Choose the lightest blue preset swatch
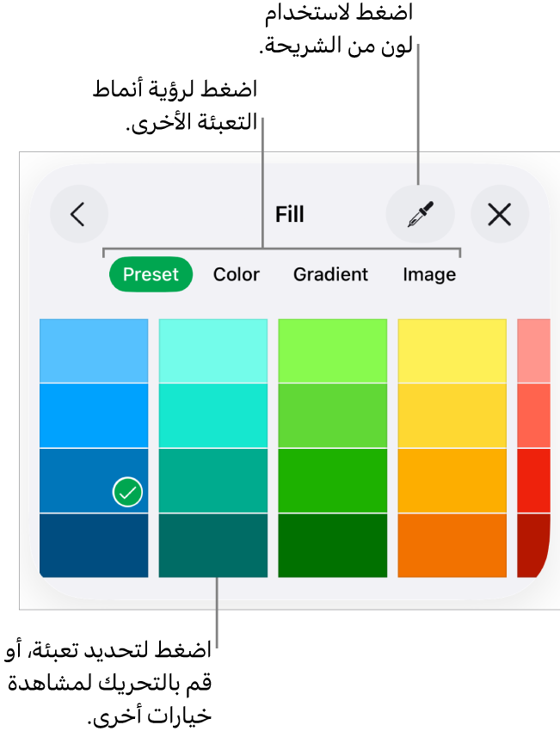This screenshot has height=737, width=560. [94, 351]
